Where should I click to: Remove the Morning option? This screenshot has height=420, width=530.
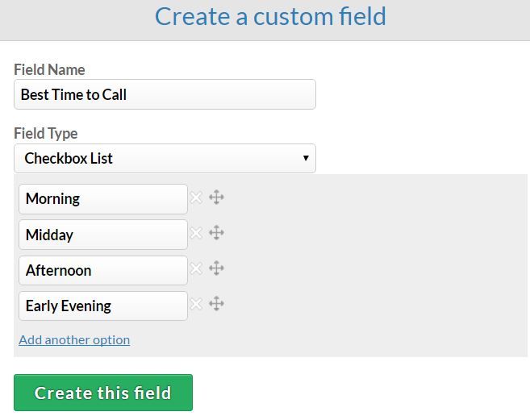[196, 198]
